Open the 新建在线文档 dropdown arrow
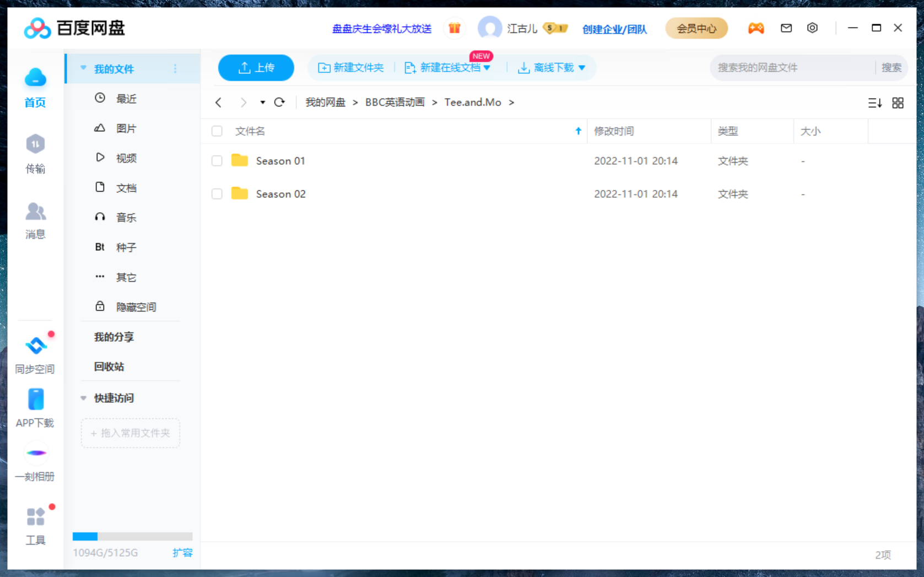The height and width of the screenshot is (577, 924). coord(488,67)
